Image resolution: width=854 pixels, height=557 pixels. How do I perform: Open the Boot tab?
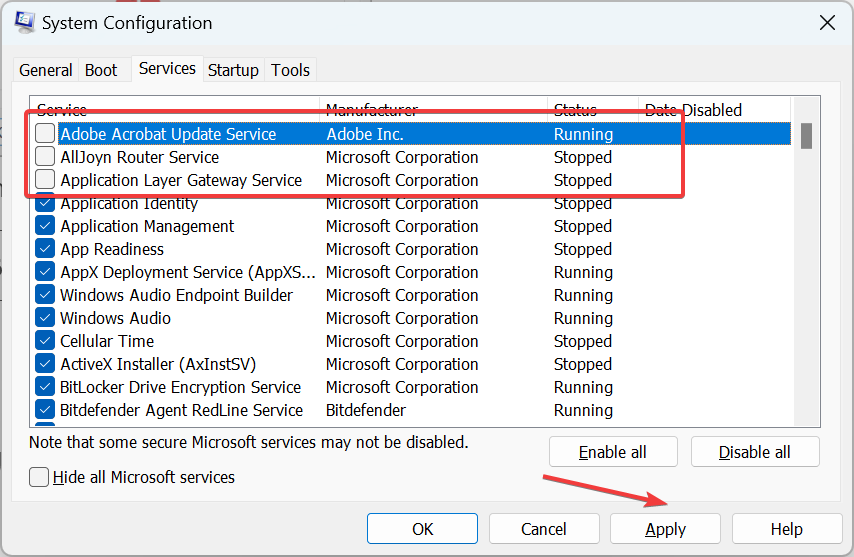(x=101, y=70)
